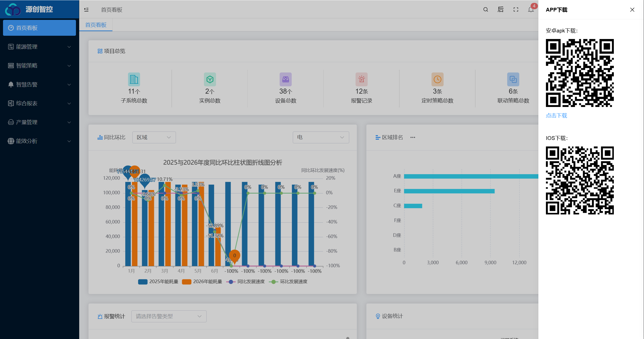Click the 报警记录 alarm icon
The height and width of the screenshot is (339, 644).
(362, 80)
